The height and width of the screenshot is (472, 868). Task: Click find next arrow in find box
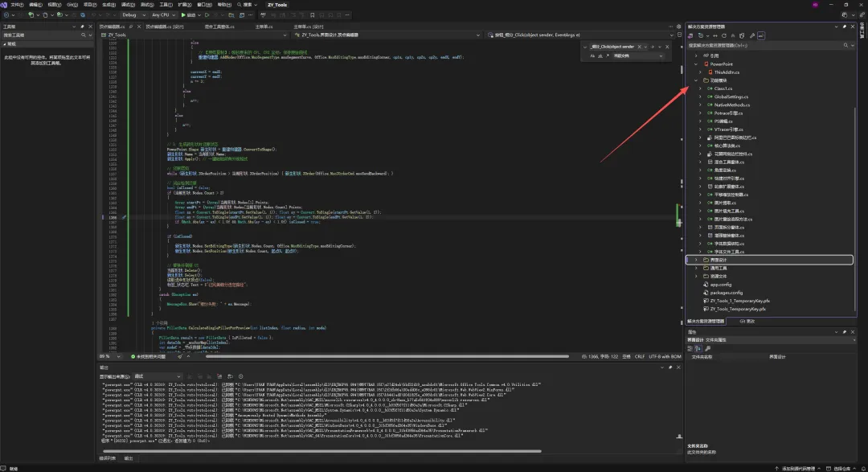point(652,47)
